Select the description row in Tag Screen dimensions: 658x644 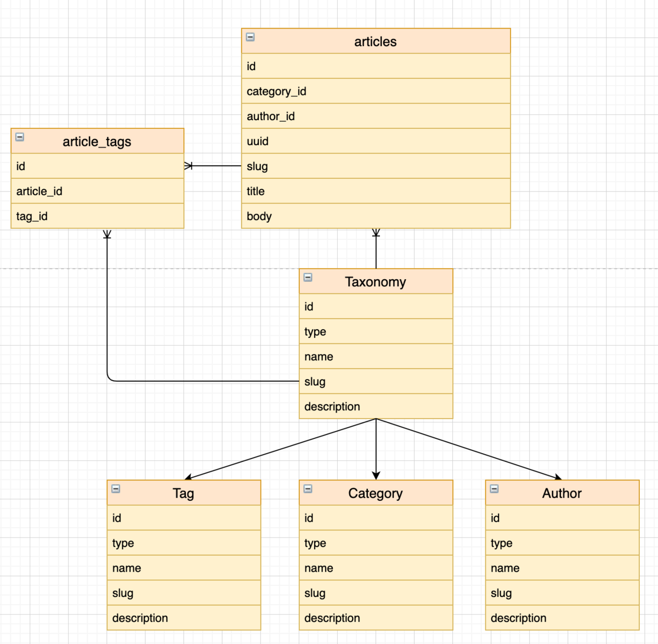(x=184, y=618)
